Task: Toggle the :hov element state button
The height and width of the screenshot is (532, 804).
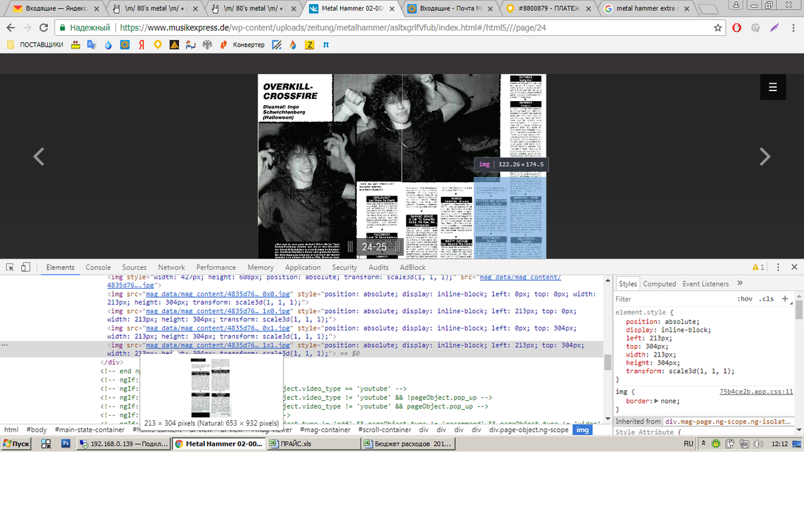Action: (745, 299)
